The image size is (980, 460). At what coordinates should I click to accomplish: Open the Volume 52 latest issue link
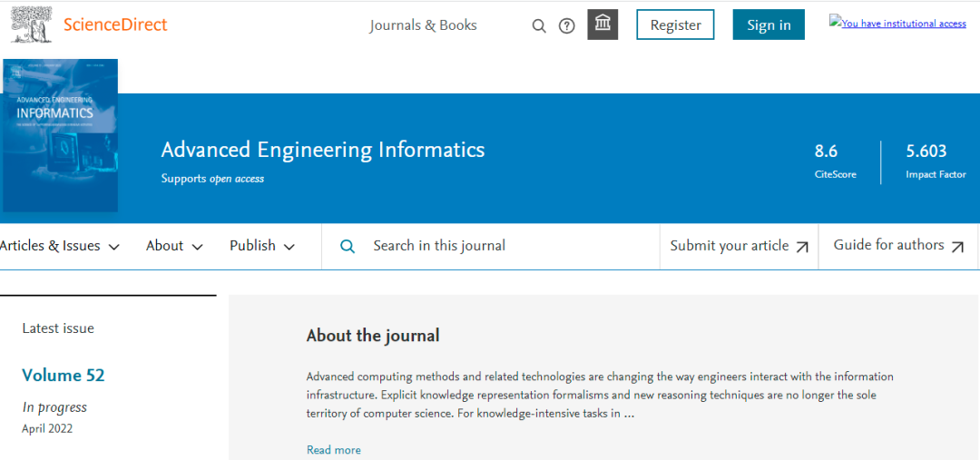point(64,375)
